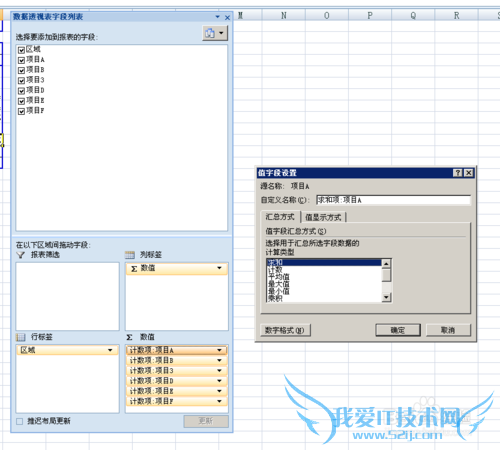Select 乘积 in the calculation type list

[x=324, y=298]
